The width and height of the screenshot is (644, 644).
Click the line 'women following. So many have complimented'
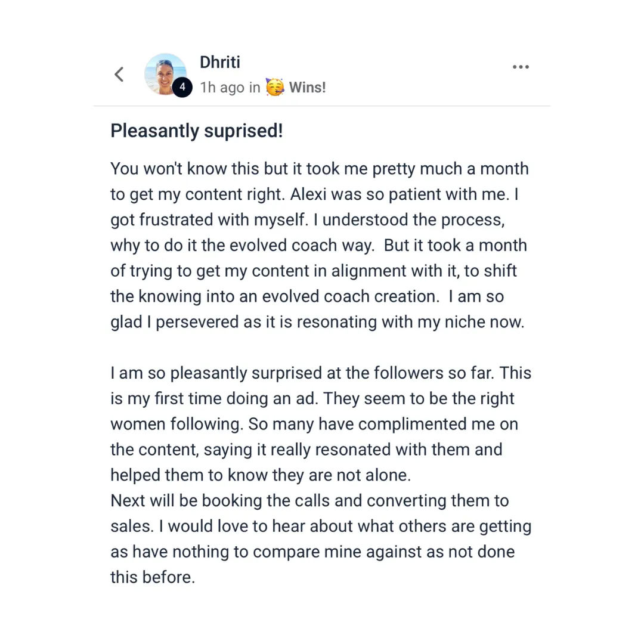(314, 425)
